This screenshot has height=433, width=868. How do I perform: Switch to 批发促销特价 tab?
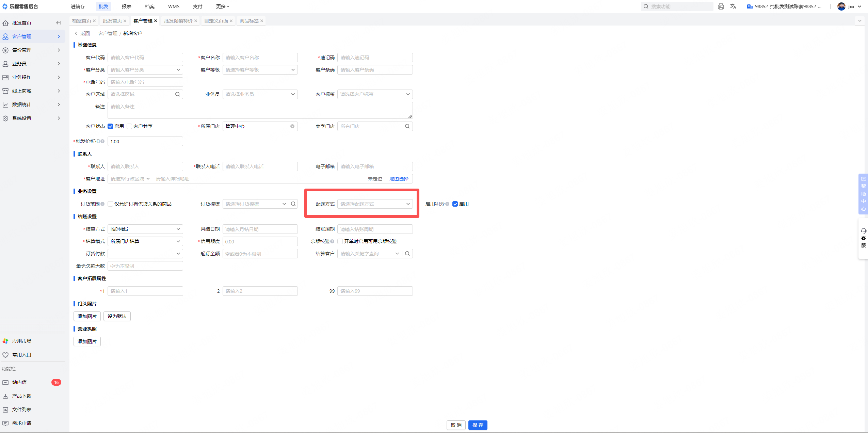178,21
